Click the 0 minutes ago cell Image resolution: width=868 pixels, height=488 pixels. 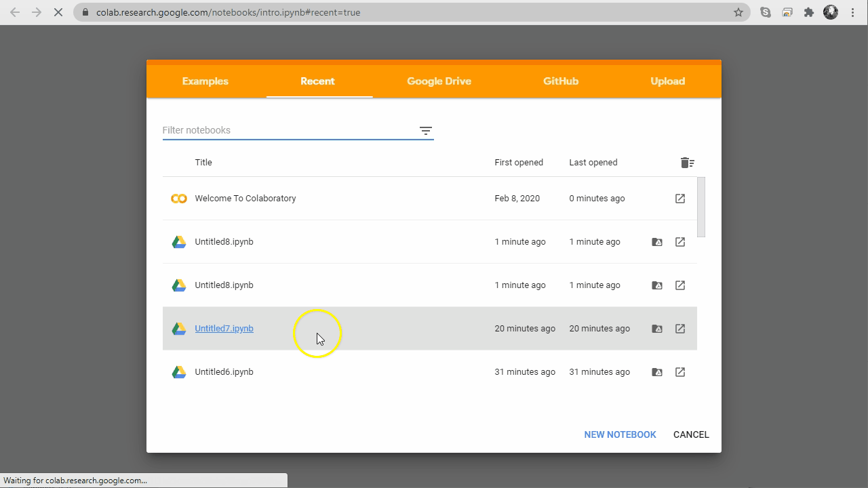pos(597,199)
